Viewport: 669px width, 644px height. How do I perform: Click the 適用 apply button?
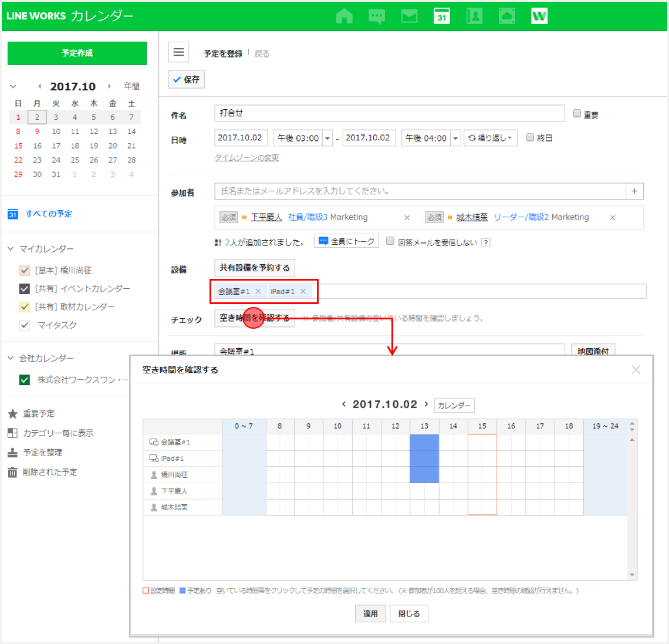pos(370,613)
